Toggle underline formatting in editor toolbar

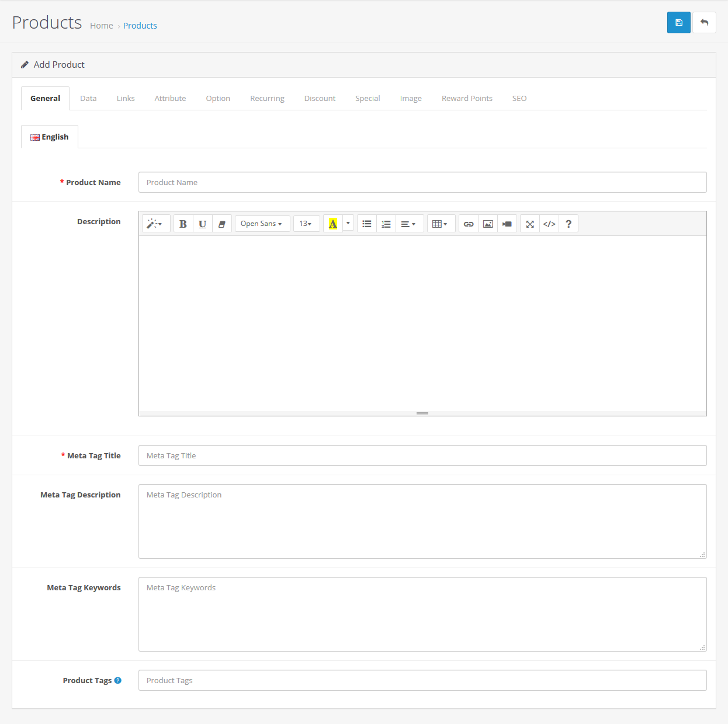202,224
